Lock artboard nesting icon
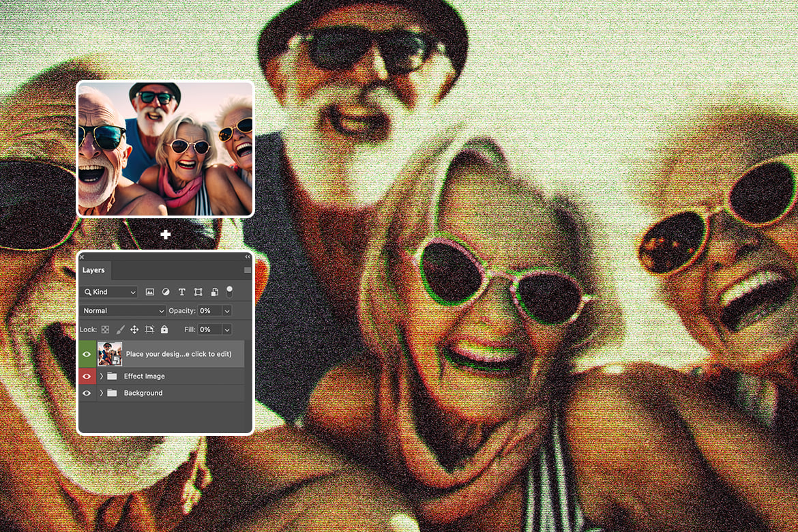The width and height of the screenshot is (798, 532). point(149,329)
